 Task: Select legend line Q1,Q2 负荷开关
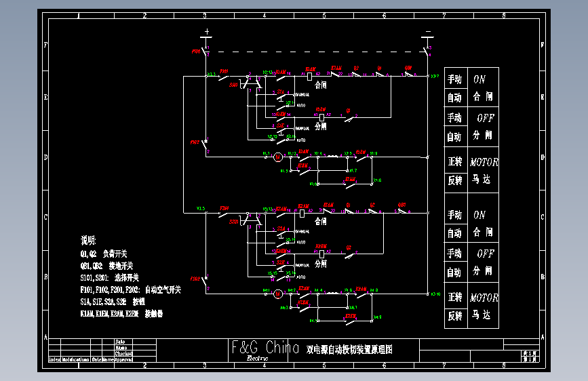coord(104,254)
